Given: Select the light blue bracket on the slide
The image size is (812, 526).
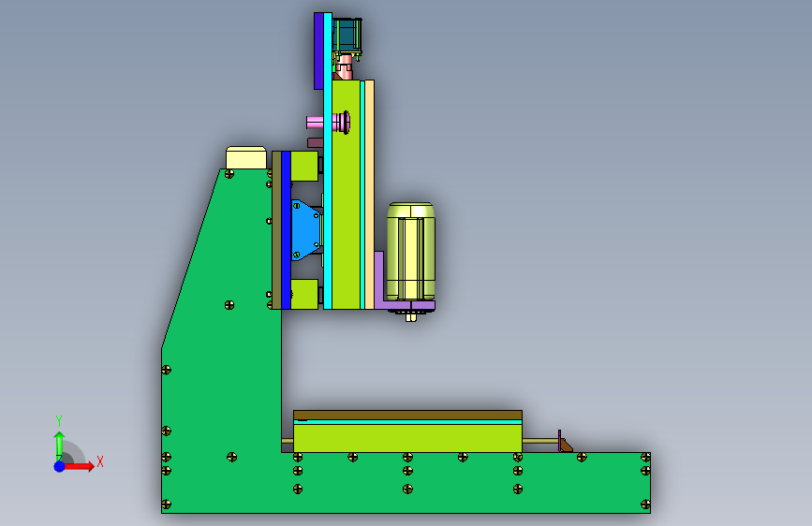Looking at the screenshot, I should 306,228.
